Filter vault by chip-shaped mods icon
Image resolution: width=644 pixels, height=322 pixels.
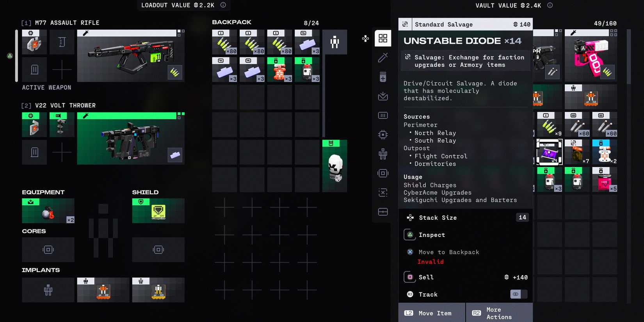pos(383,135)
